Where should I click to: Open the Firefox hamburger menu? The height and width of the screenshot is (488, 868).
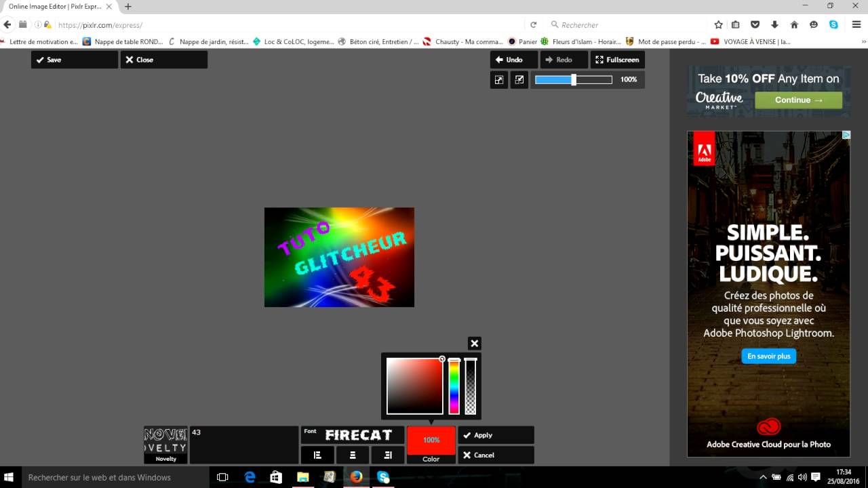pos(856,24)
